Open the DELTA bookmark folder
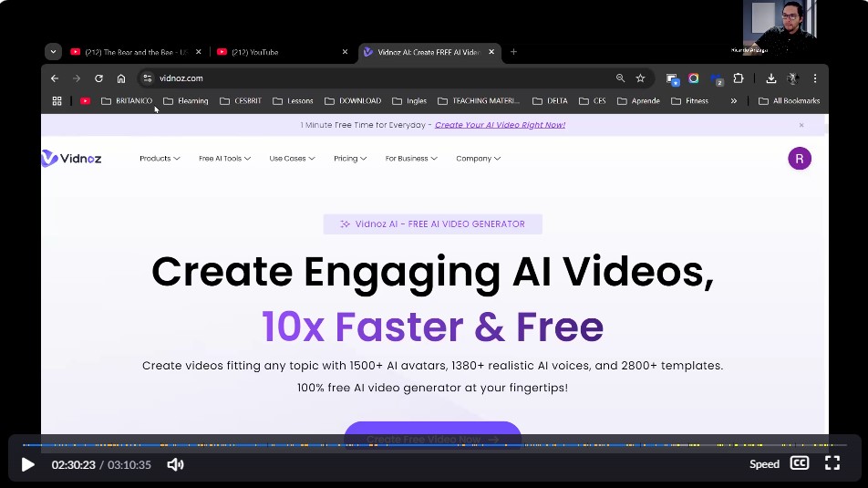 tap(551, 101)
